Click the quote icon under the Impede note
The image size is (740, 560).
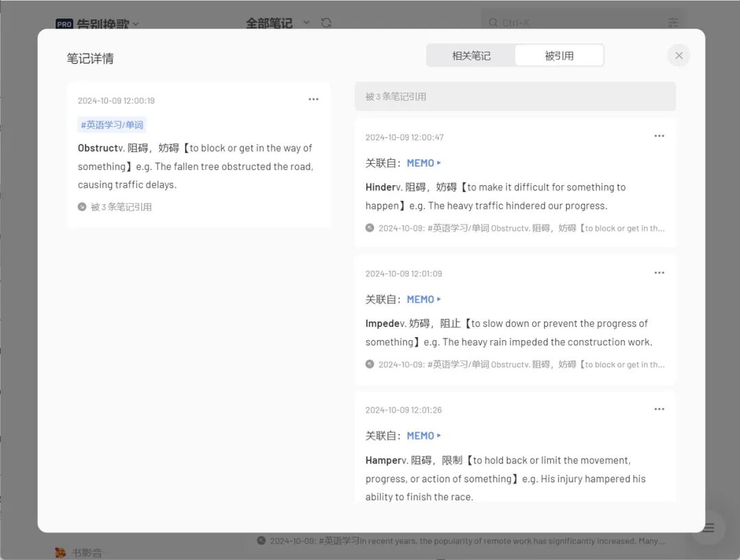click(369, 364)
